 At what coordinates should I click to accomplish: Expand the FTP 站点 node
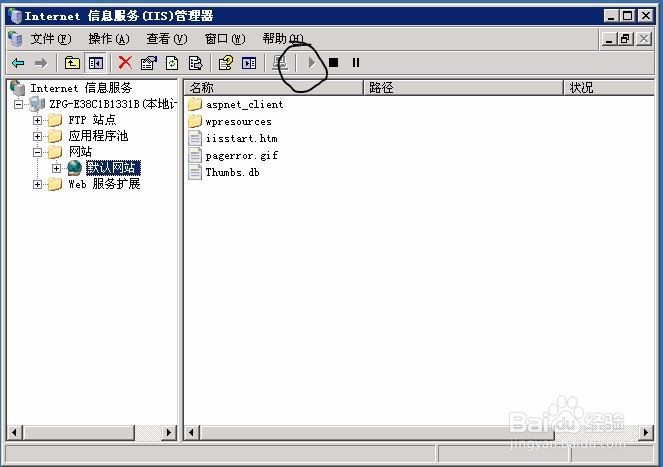(x=37, y=120)
